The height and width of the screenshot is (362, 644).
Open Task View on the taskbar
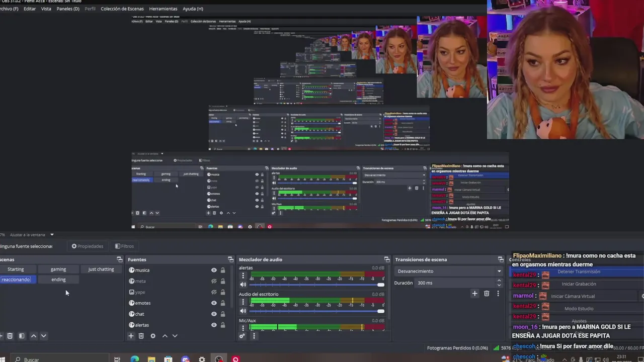coord(117,359)
